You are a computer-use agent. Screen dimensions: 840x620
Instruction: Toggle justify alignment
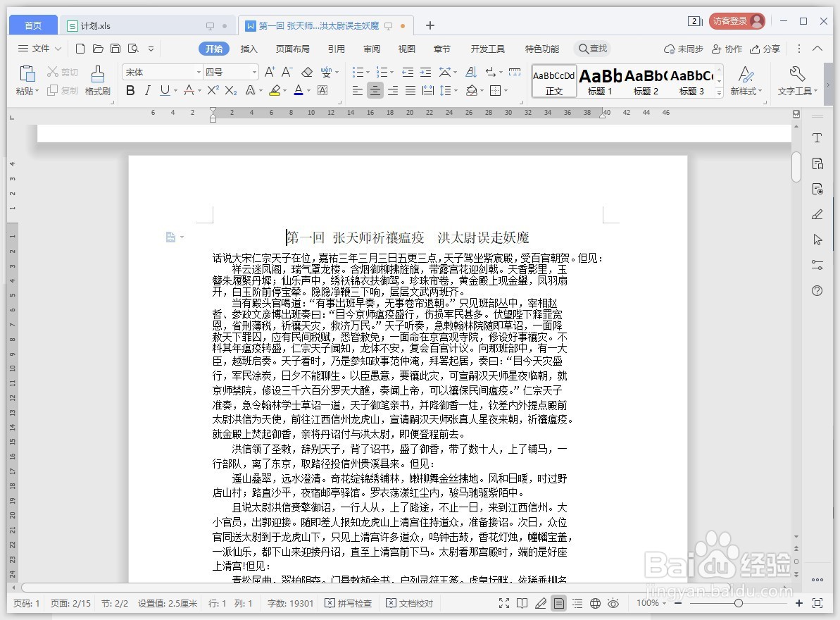[x=410, y=91]
